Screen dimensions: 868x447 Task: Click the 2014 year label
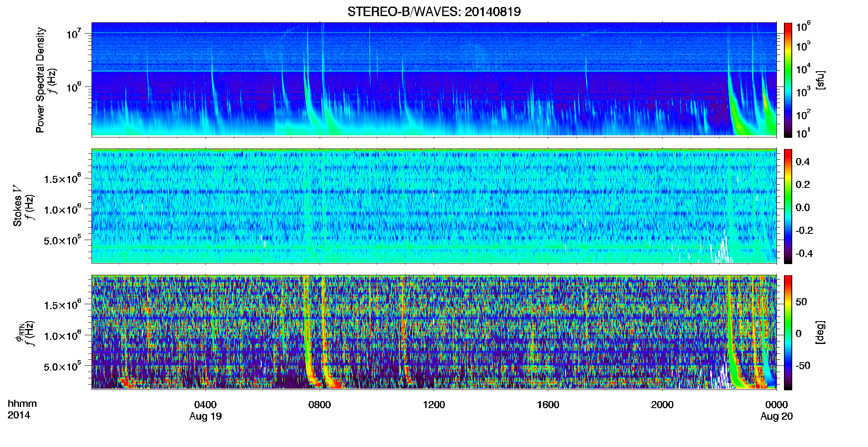pyautogui.click(x=19, y=415)
